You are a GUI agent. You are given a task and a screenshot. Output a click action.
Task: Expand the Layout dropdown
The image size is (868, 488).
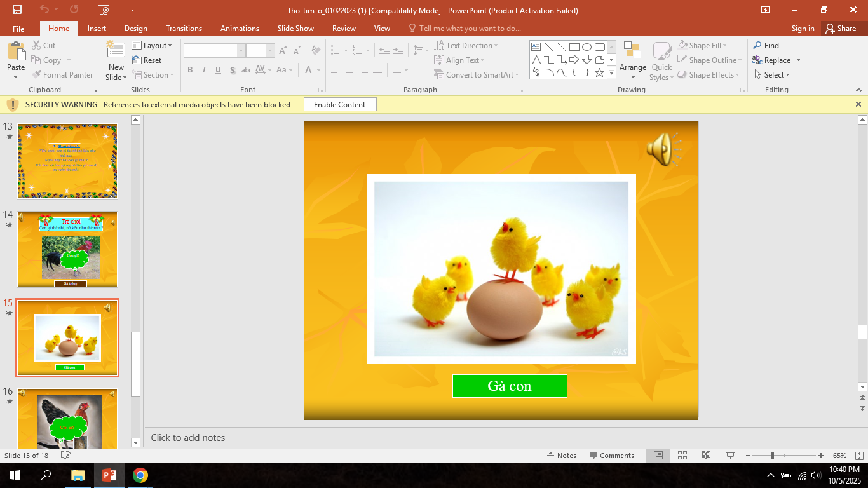click(x=152, y=46)
